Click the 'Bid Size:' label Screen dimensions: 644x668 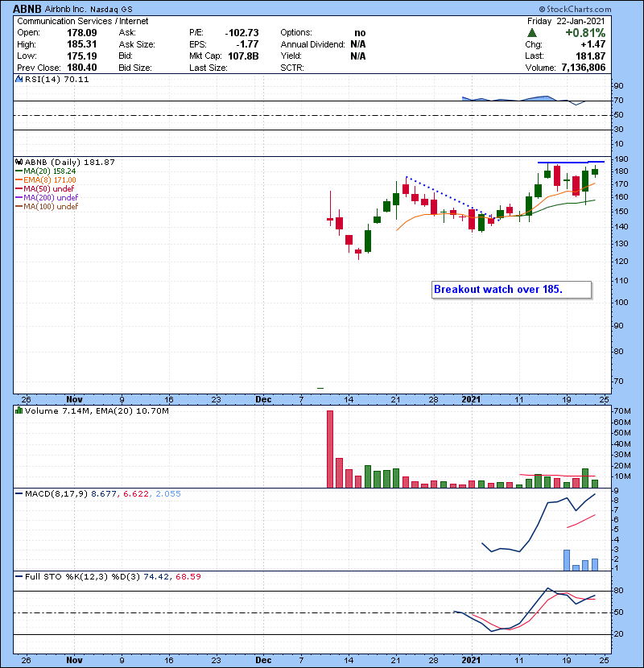point(135,68)
